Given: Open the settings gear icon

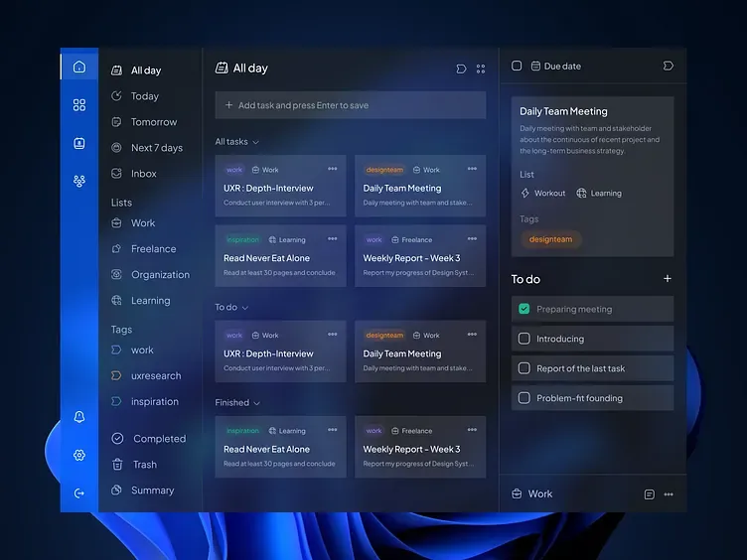Looking at the screenshot, I should (79, 455).
